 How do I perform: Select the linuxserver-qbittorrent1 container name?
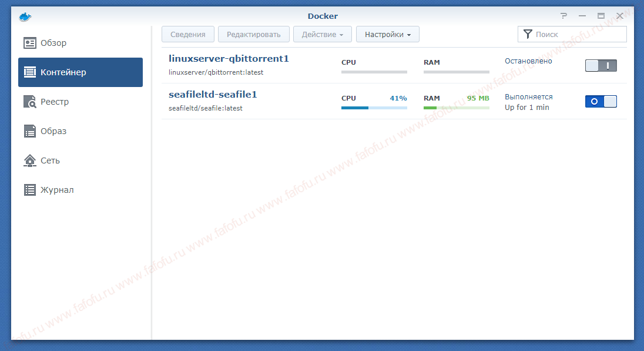click(229, 59)
